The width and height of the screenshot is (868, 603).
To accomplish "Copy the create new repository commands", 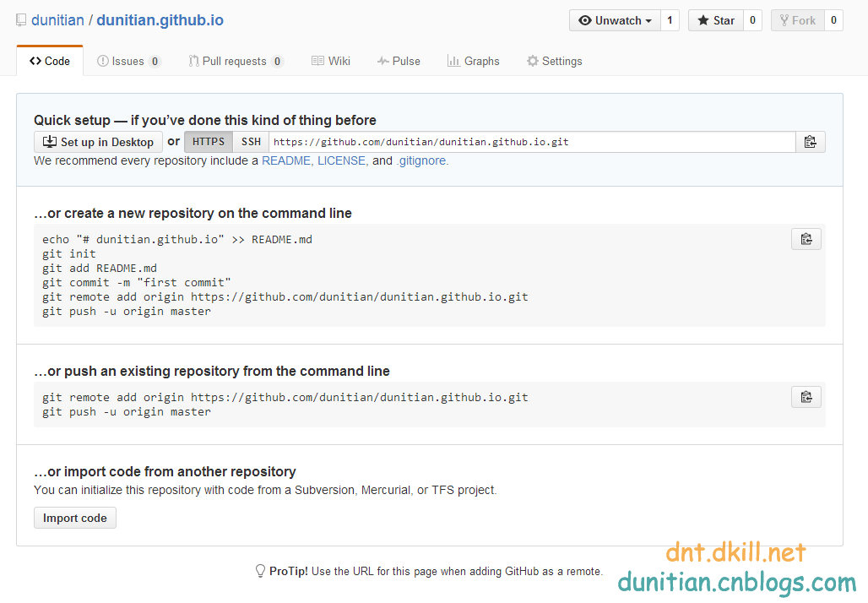I will (x=806, y=239).
